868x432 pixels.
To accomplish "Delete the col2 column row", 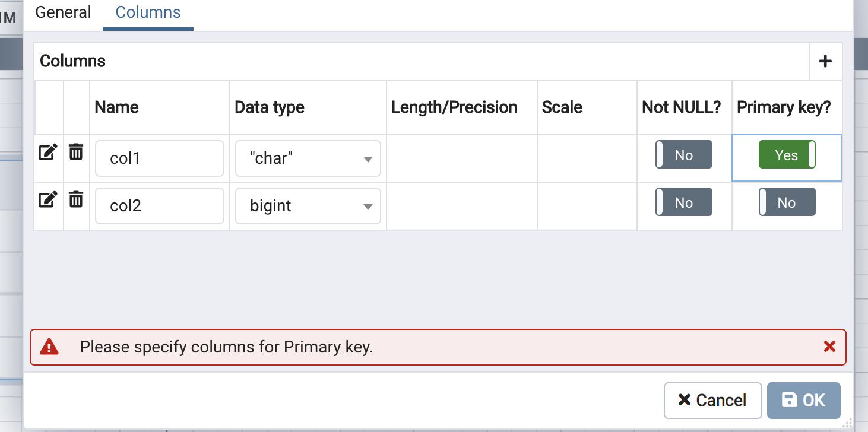I will pyautogui.click(x=76, y=199).
